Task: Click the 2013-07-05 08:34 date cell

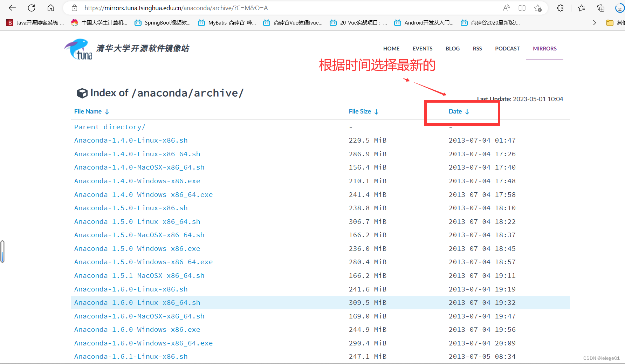Action: click(482, 357)
